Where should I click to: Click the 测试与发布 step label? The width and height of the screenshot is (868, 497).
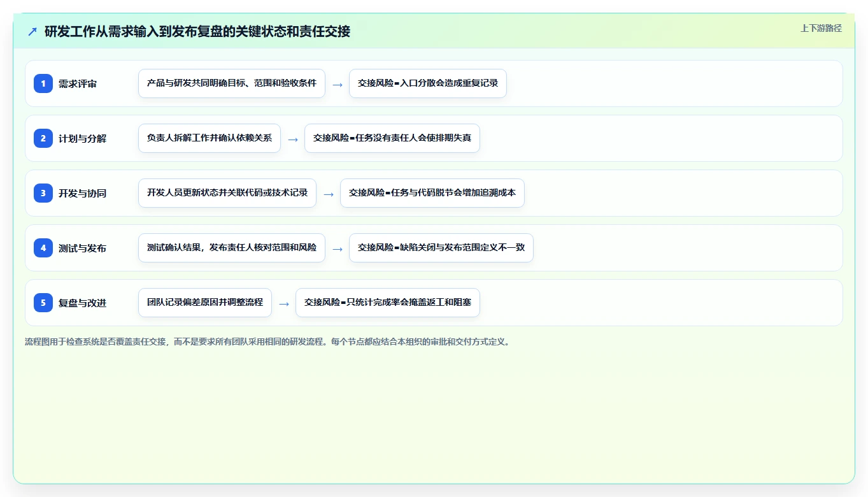tap(82, 248)
